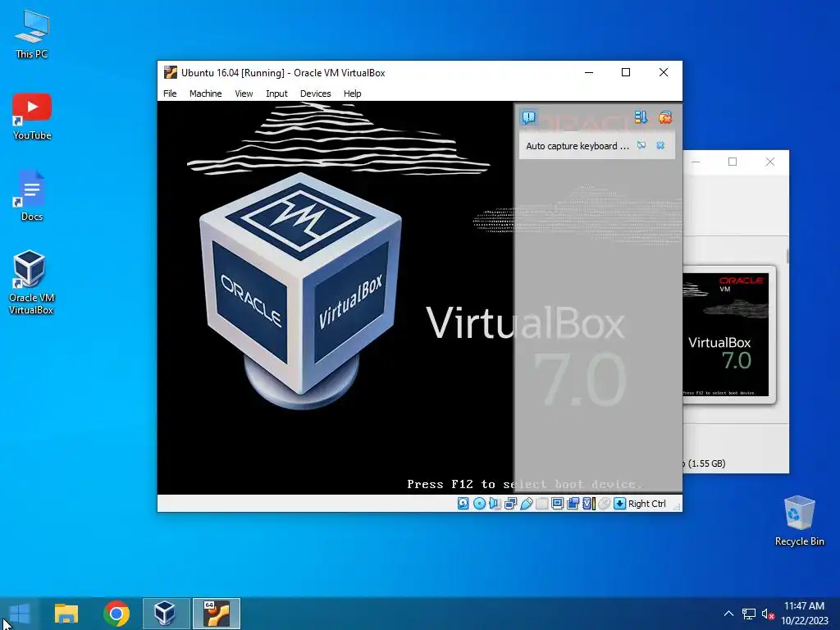Image resolution: width=840 pixels, height=630 pixels.
Task: Maximize the Ubuntu 16.04 VM window
Action: (626, 72)
